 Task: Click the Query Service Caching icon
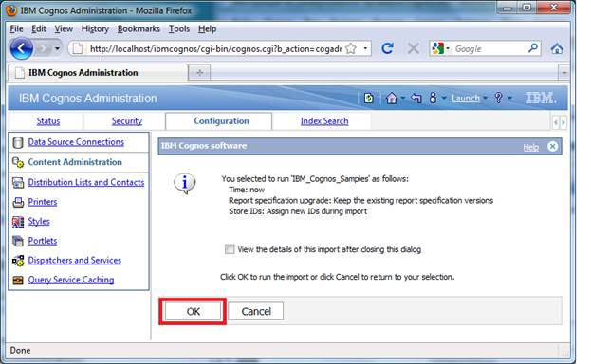coord(18,281)
